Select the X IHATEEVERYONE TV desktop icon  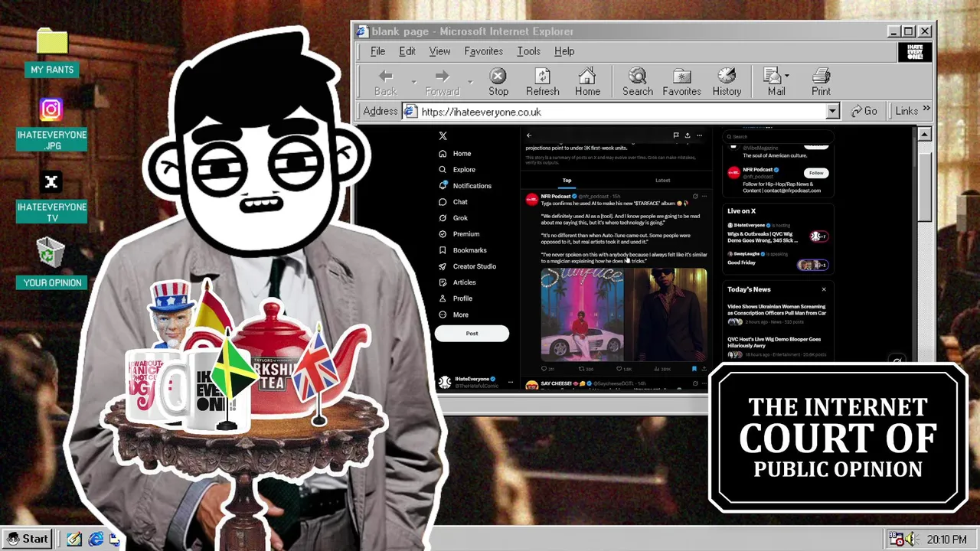(51, 197)
